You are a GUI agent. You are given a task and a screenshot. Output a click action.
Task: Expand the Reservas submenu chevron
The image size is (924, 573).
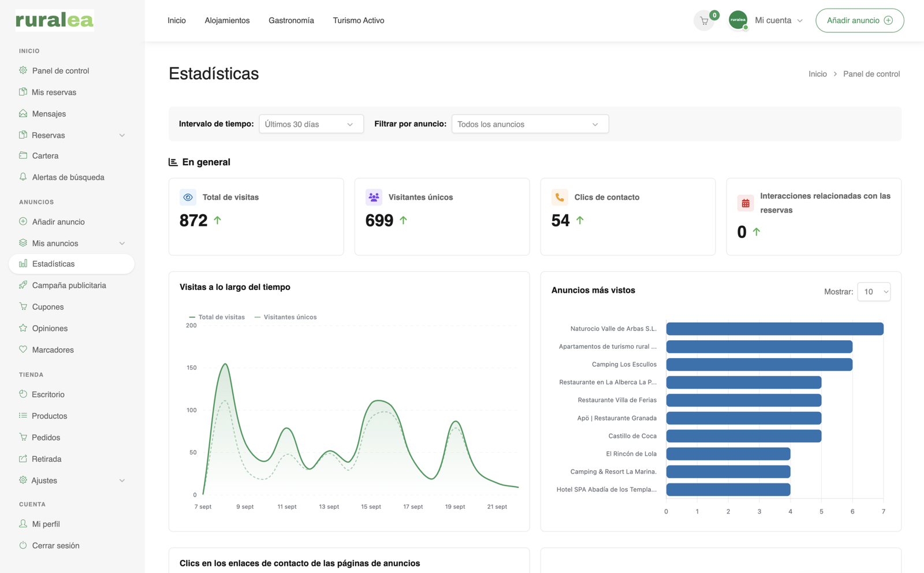(122, 135)
